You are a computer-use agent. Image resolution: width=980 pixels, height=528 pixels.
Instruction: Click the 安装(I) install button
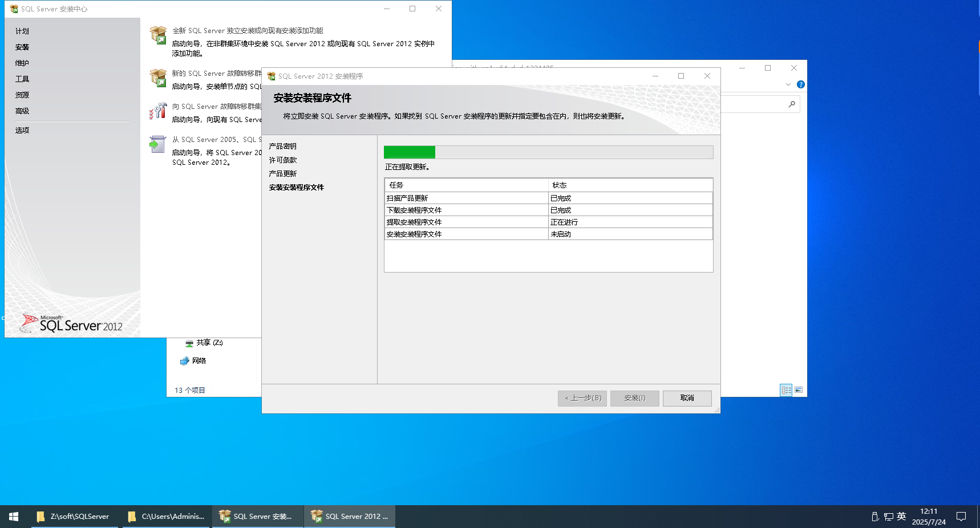point(635,398)
